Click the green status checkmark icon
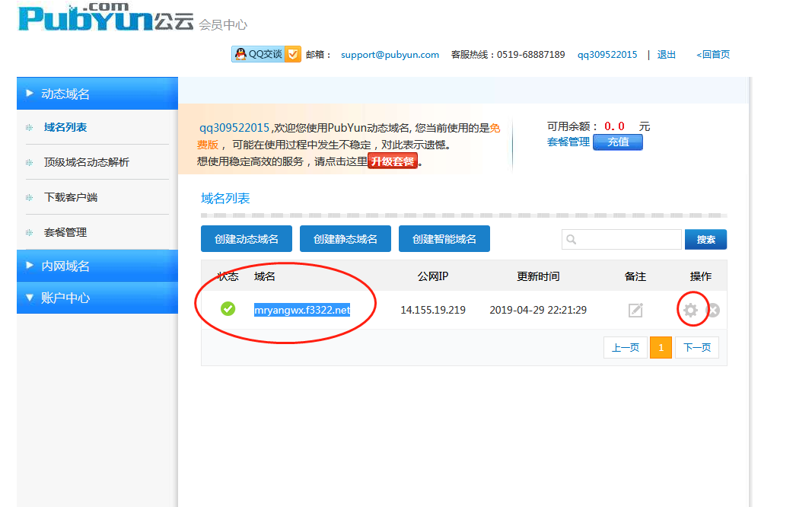Viewport: 812px width, 507px height. 228,309
